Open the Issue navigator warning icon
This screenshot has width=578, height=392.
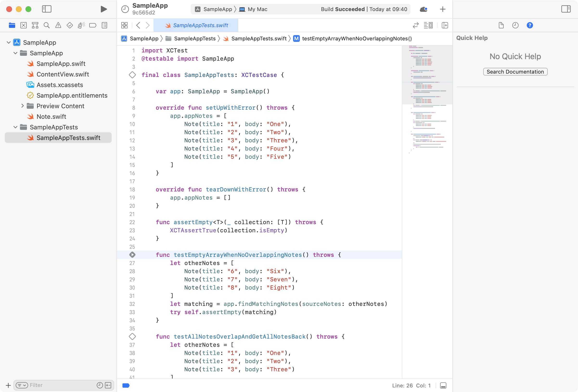(x=58, y=25)
